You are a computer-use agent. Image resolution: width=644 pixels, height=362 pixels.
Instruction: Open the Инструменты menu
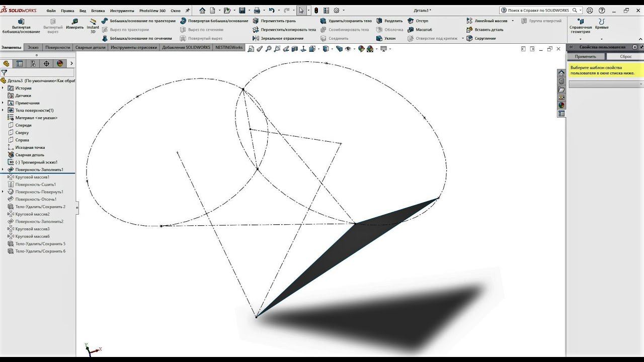click(x=122, y=11)
